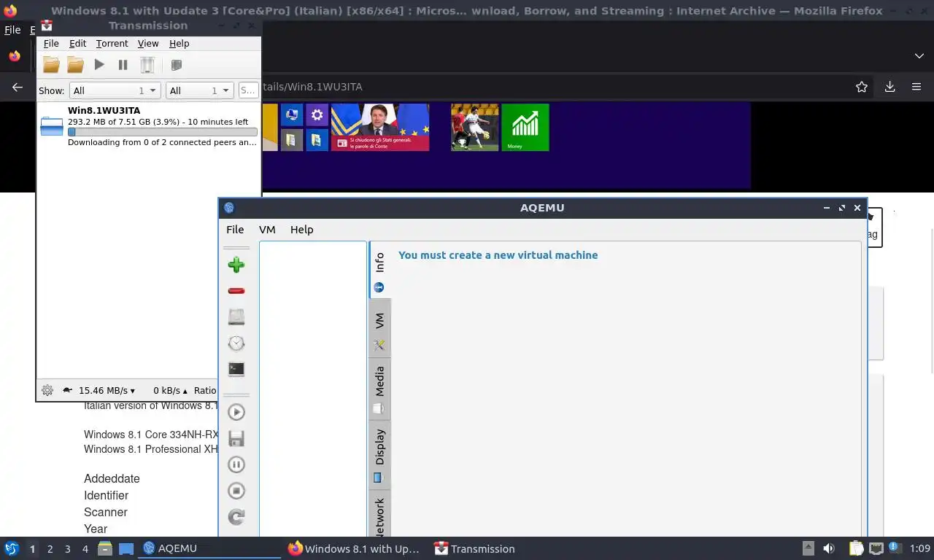The image size is (934, 560).
Task: Activate Firefox Windows 8.1 taskbar entry
Action: [x=354, y=548]
